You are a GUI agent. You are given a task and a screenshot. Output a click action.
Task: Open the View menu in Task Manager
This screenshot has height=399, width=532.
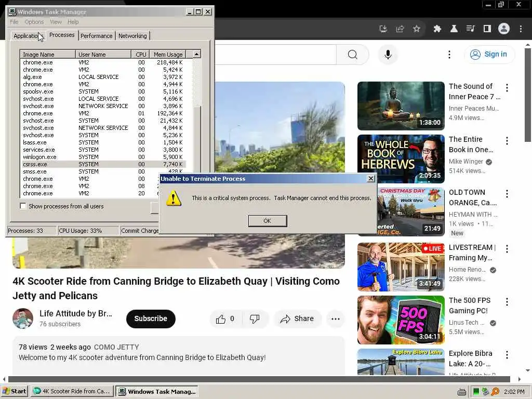(56, 22)
